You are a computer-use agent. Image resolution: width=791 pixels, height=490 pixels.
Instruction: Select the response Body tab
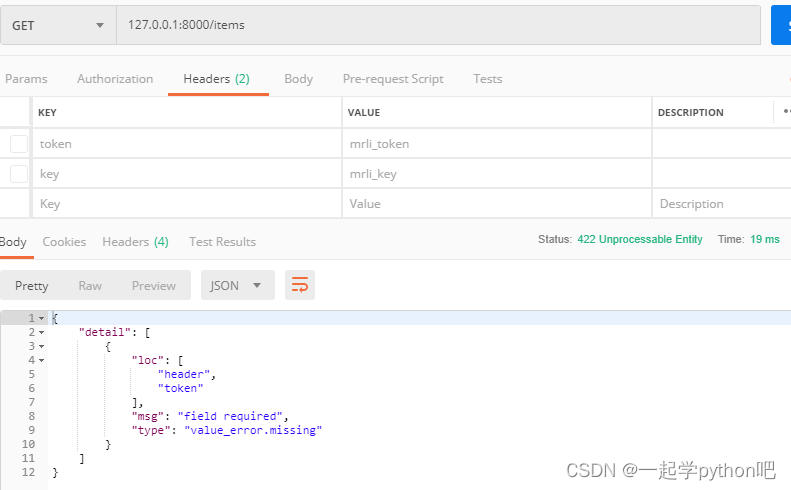[13, 242]
